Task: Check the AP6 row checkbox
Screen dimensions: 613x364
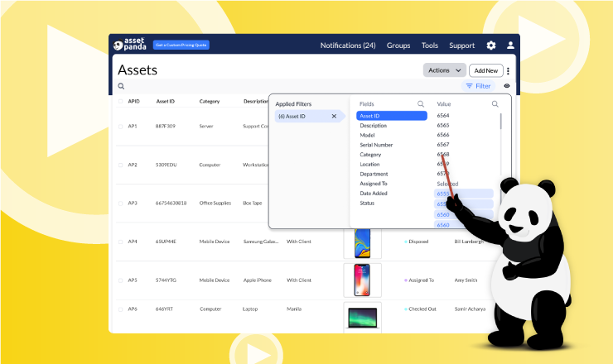Action: pyautogui.click(x=120, y=309)
